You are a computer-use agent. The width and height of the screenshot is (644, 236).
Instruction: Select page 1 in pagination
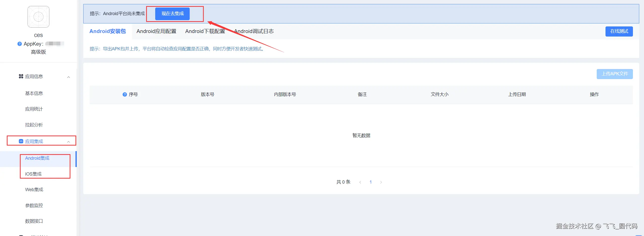(x=371, y=182)
